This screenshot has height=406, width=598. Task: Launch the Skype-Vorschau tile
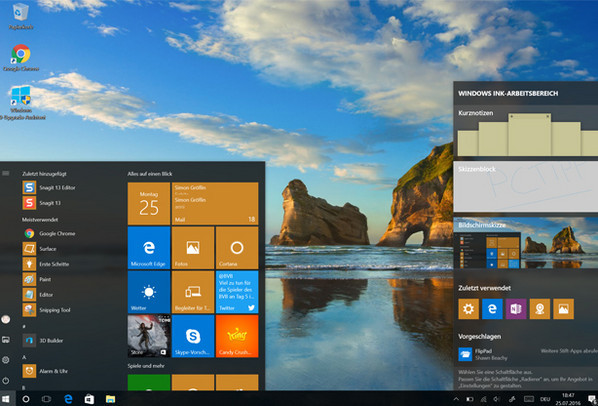[x=193, y=336]
